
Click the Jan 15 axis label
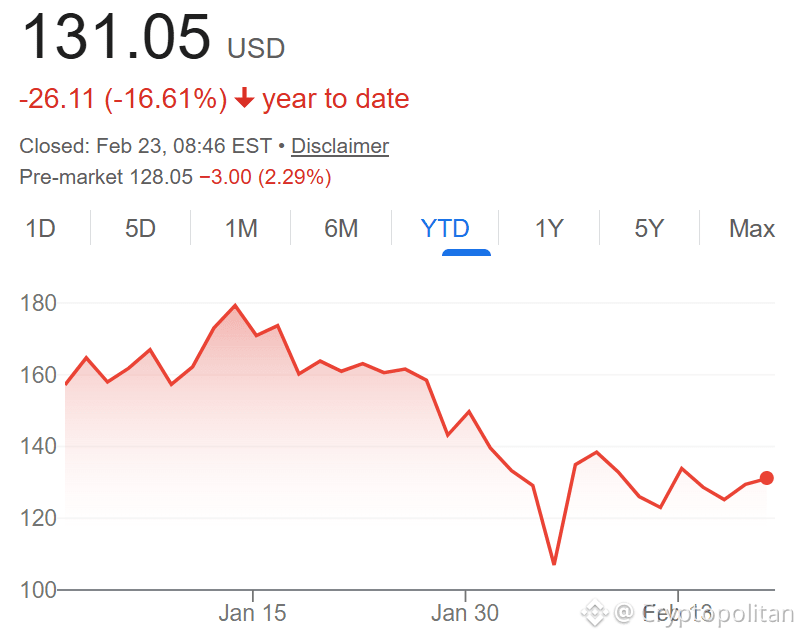[253, 613]
